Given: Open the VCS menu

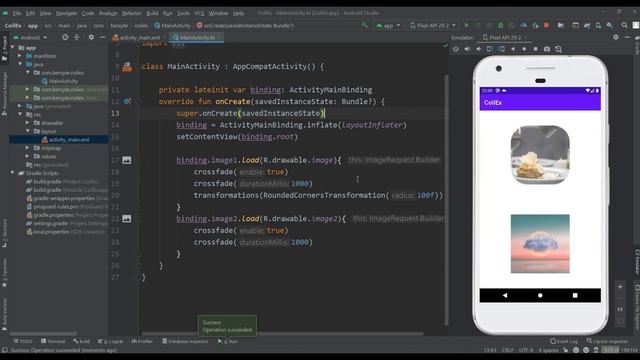Looking at the screenshot, I should click(x=199, y=13).
